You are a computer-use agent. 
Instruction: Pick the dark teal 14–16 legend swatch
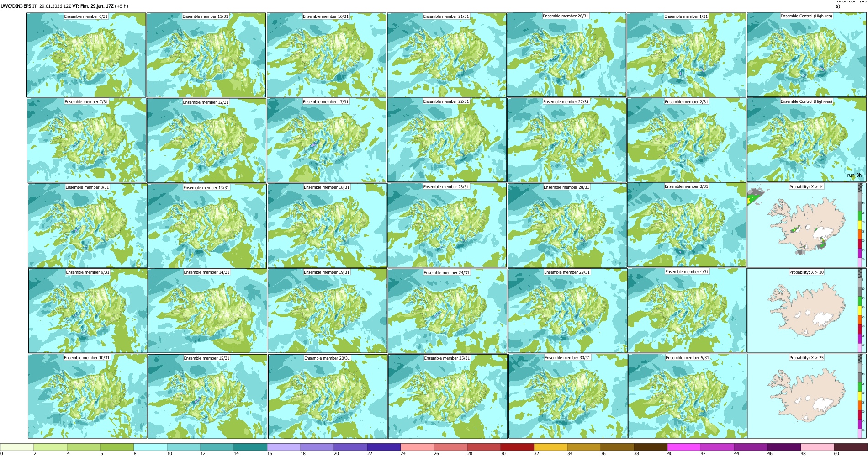click(250, 447)
